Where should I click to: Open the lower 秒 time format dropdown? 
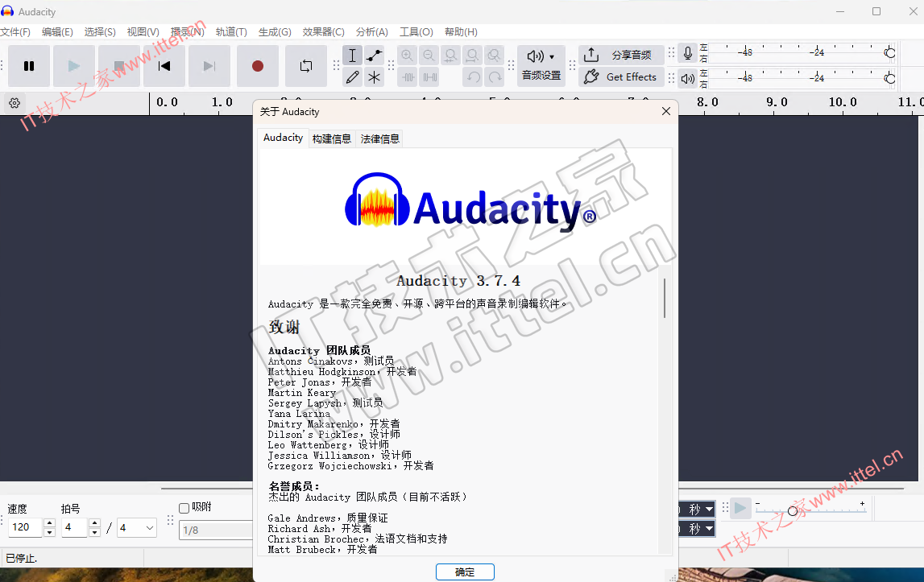[709, 529]
